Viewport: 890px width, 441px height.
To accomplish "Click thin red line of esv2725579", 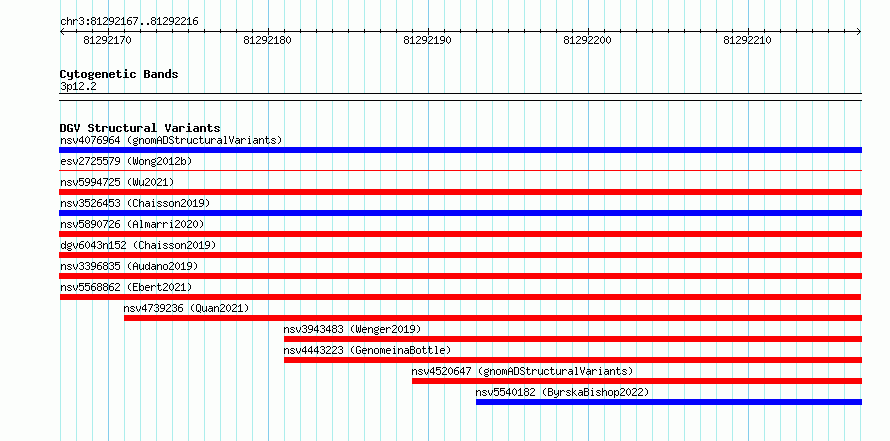I will 460,170.
